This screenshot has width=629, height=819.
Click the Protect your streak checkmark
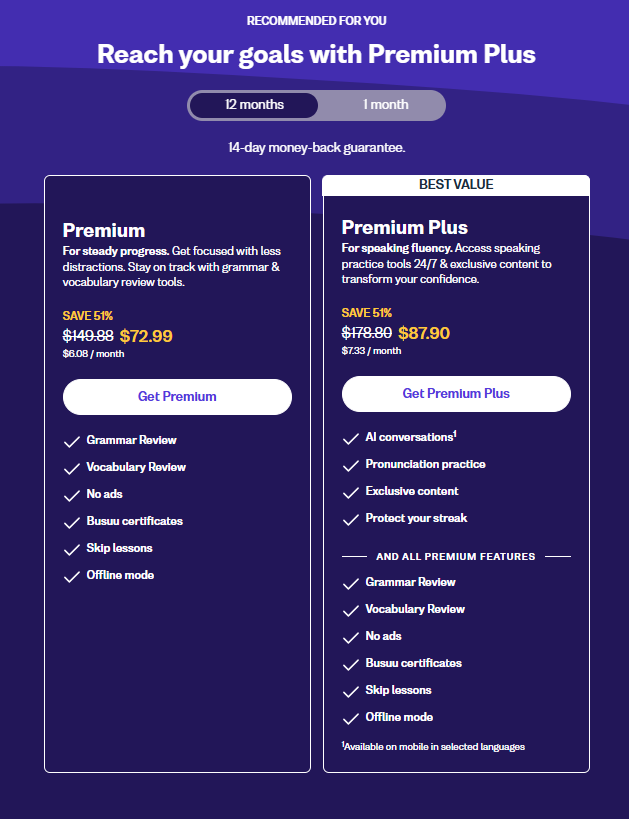pyautogui.click(x=352, y=518)
